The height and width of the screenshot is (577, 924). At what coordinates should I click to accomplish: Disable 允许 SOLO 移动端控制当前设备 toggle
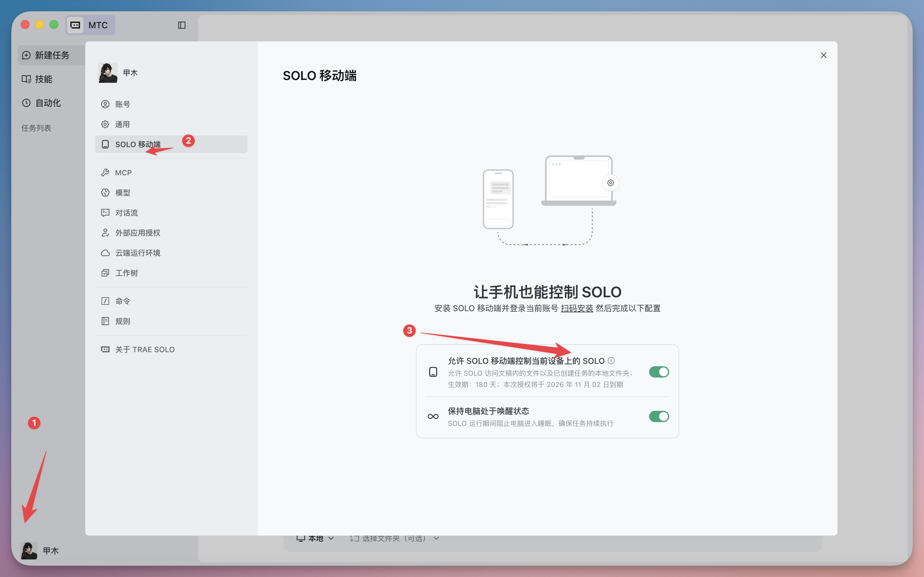click(x=659, y=372)
